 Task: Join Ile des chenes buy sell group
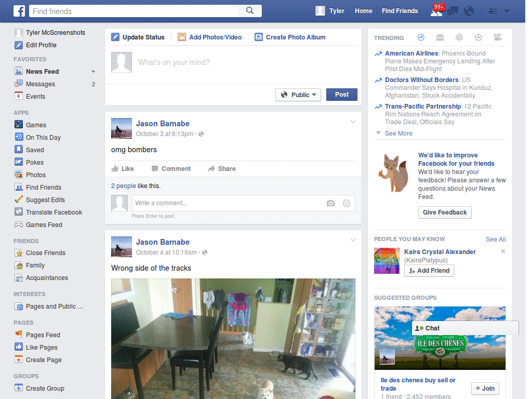click(x=485, y=389)
